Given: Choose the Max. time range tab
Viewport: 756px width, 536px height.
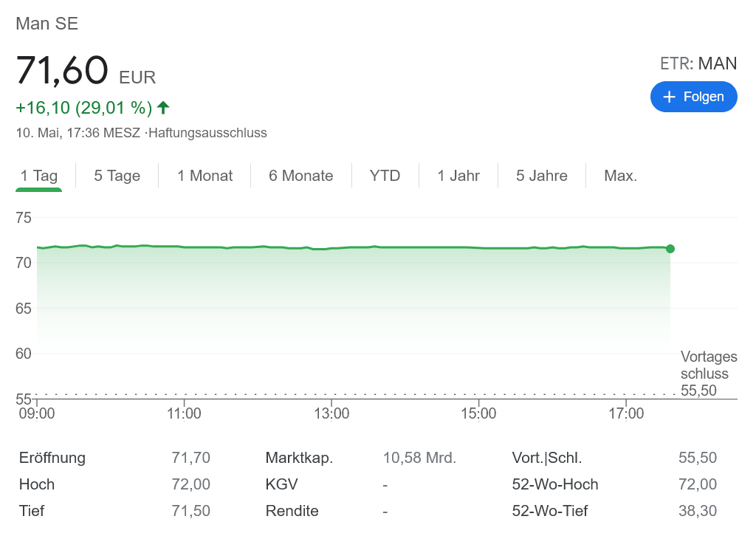Looking at the screenshot, I should pos(620,176).
